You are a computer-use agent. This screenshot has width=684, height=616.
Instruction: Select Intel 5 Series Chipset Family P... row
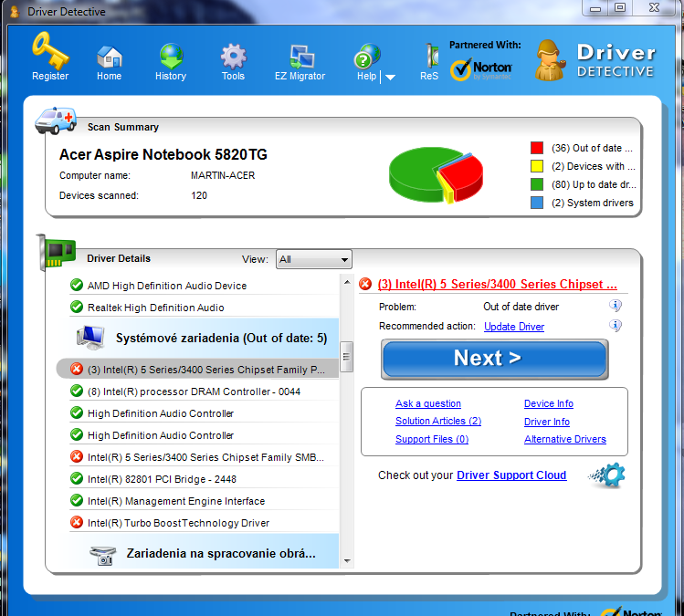[197, 370]
